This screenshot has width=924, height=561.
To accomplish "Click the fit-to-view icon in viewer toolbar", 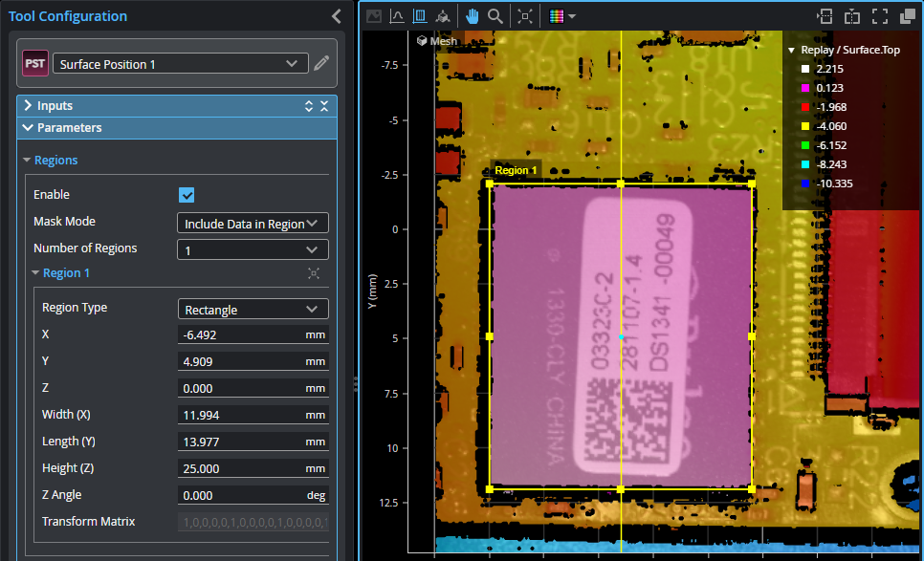I will tap(524, 16).
